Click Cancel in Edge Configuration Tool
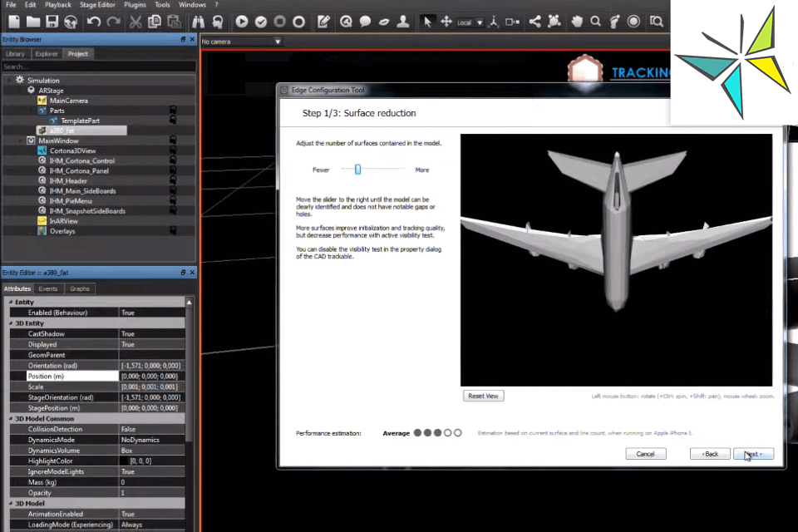This screenshot has width=798, height=532. [x=645, y=454]
